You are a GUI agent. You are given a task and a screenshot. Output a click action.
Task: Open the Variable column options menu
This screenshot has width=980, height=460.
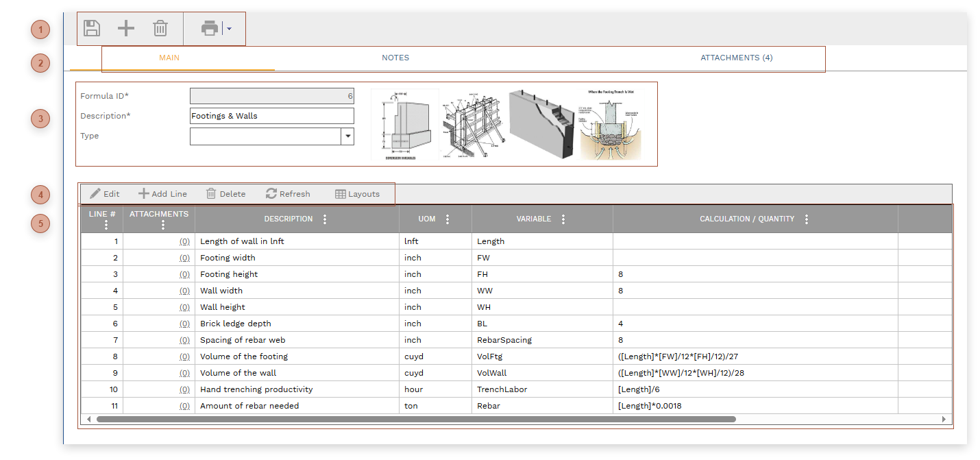point(563,219)
